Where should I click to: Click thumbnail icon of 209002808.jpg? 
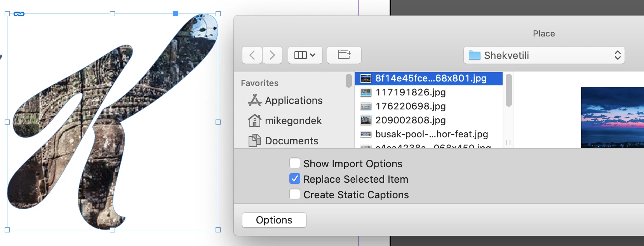point(366,120)
